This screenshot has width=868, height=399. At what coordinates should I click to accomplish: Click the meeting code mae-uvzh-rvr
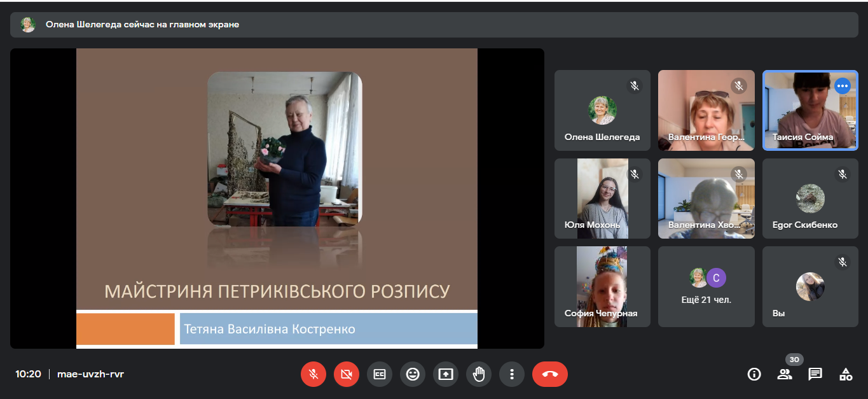(x=90, y=374)
